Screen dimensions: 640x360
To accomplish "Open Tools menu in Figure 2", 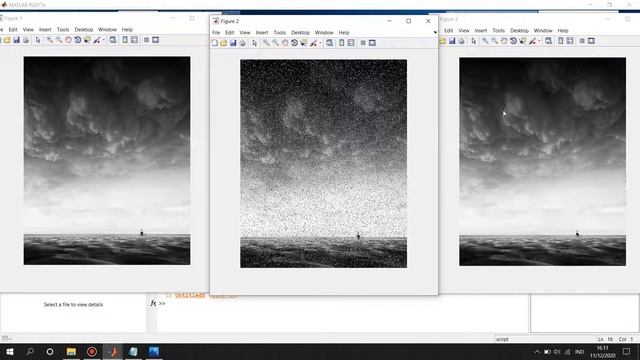I will pyautogui.click(x=280, y=33).
